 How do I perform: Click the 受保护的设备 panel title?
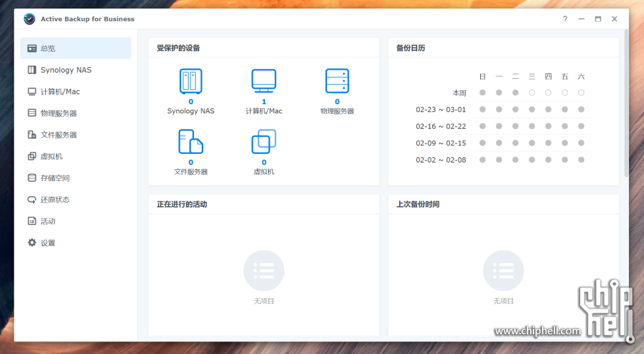pos(178,48)
